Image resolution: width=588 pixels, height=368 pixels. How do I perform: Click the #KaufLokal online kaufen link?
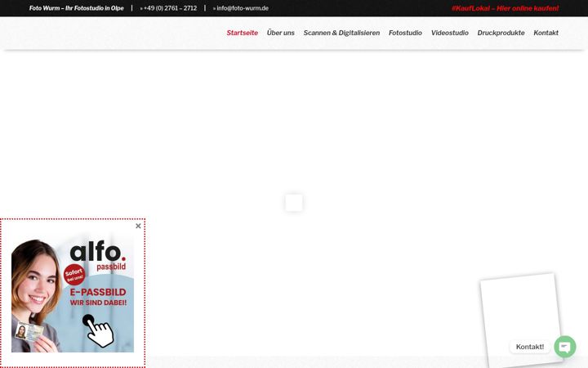pos(505,8)
